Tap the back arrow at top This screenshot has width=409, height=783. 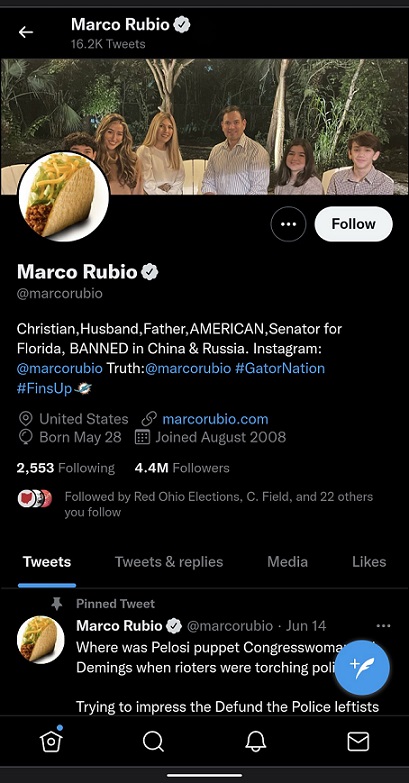25,32
